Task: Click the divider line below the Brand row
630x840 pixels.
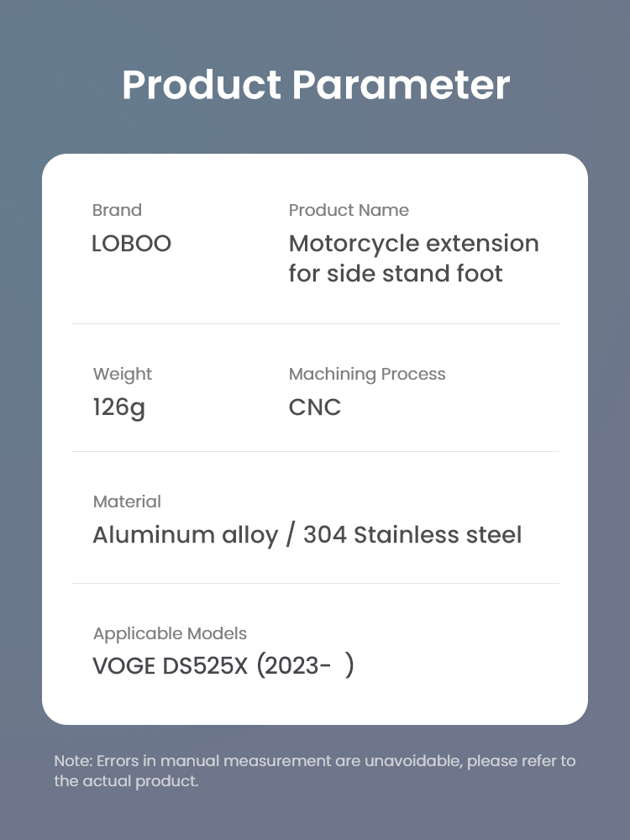Action: (315, 323)
